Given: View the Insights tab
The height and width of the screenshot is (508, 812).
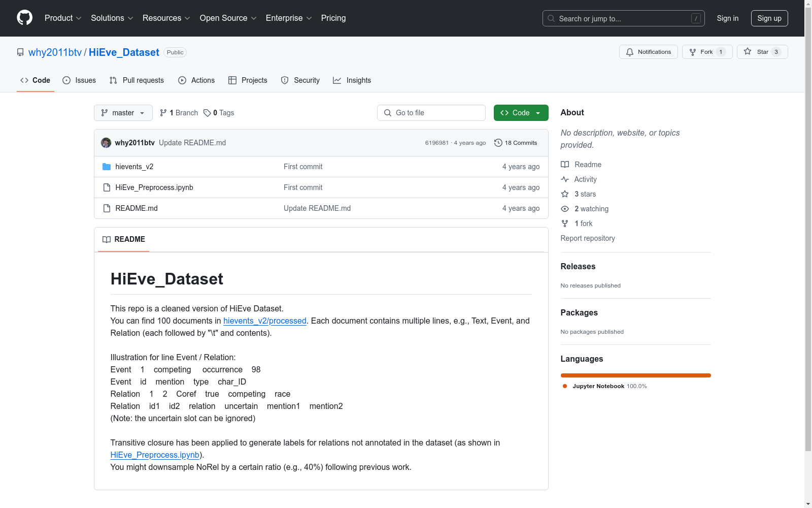Looking at the screenshot, I should point(352,80).
